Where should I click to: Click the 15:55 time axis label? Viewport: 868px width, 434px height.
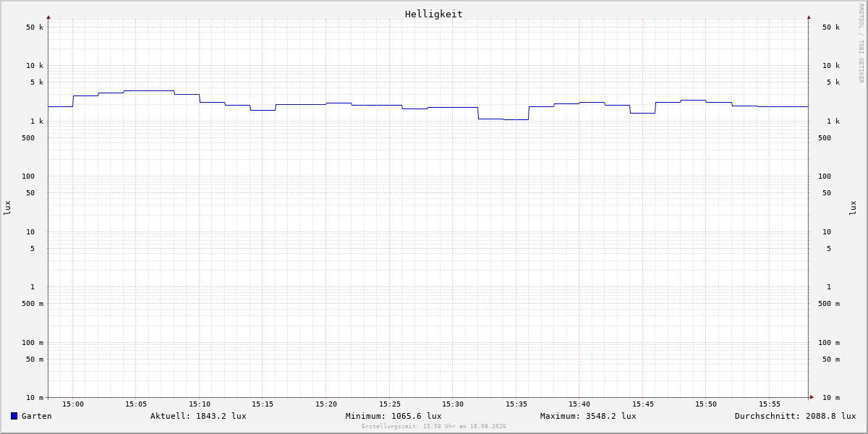coord(770,404)
